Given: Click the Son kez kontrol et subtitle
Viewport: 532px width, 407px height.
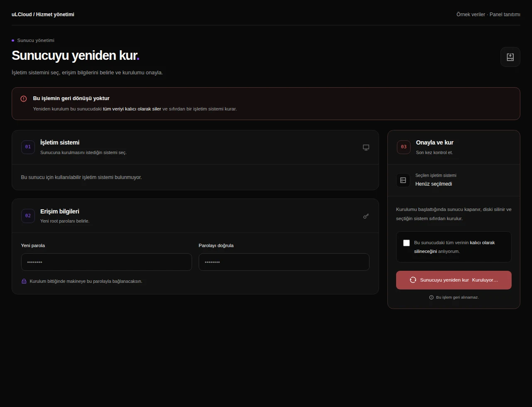Looking at the screenshot, I should [x=434, y=152].
